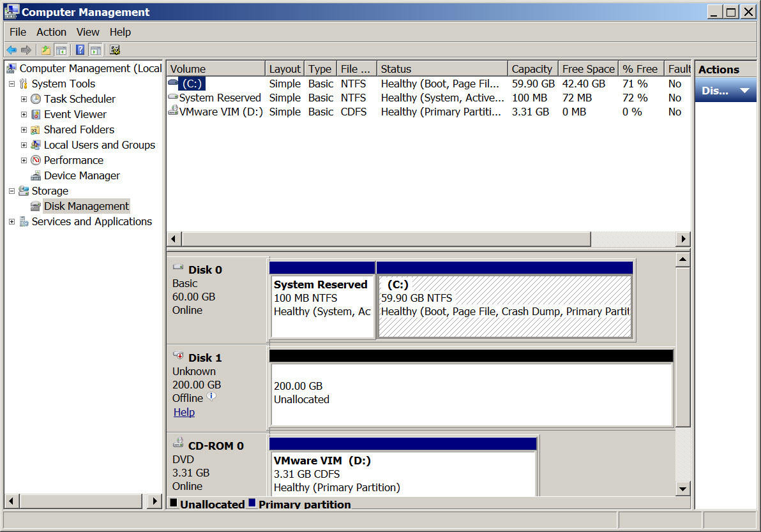Toggle Show/Hide Action Pane toolbar button

point(95,50)
